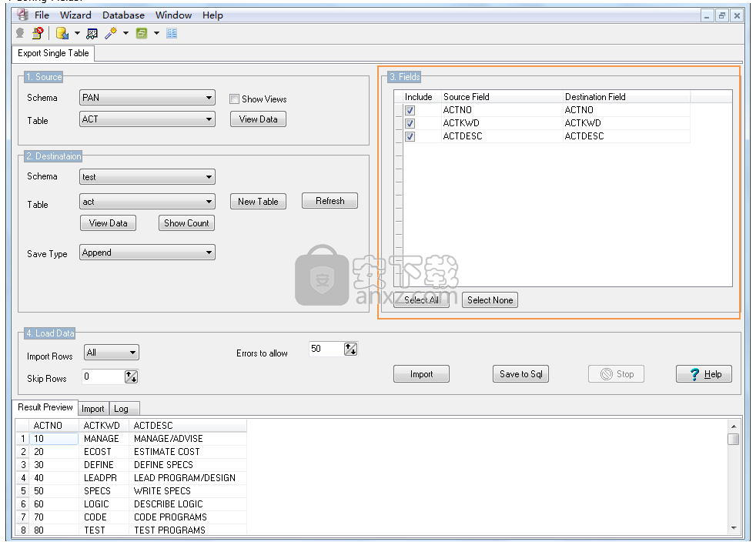756x552 pixels.
Task: Click the yellow database export toolbar icon
Action: pyautogui.click(x=62, y=33)
